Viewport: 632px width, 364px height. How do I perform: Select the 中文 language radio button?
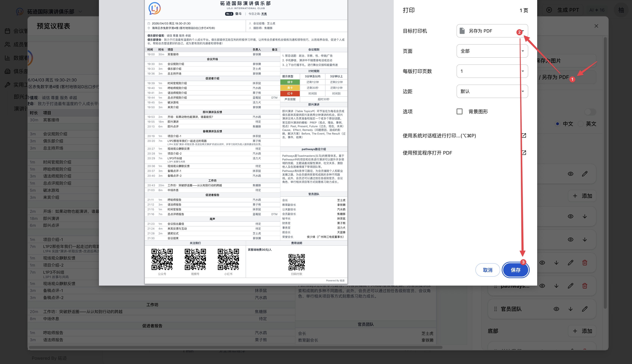(557, 124)
